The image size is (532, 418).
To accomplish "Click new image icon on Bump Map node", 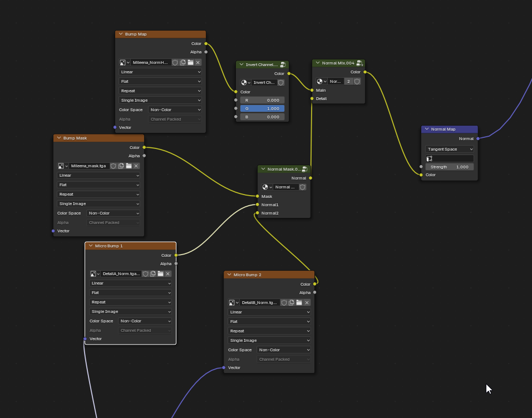I will tap(183, 62).
